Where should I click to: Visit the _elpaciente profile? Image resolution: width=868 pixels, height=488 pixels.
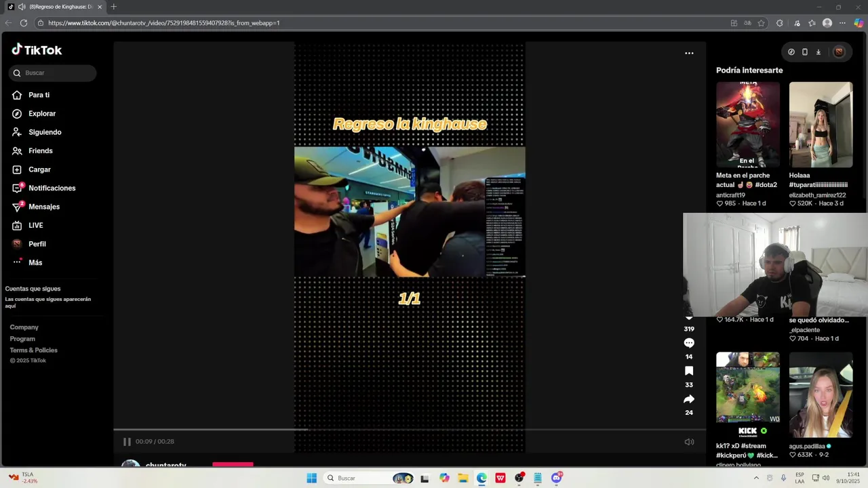(804, 330)
